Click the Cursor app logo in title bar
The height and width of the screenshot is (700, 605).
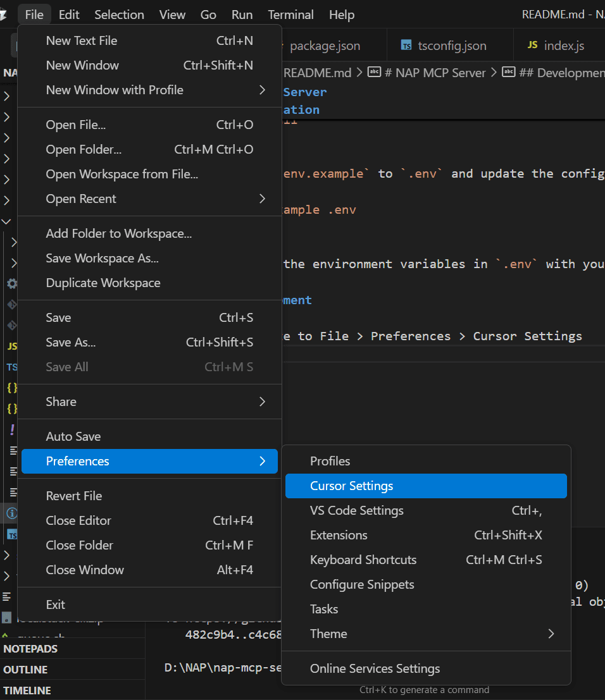point(3,15)
